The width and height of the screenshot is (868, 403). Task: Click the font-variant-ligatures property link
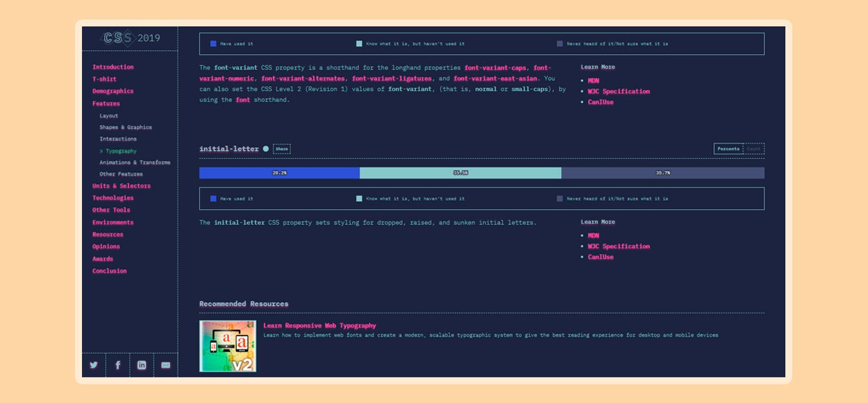click(392, 79)
